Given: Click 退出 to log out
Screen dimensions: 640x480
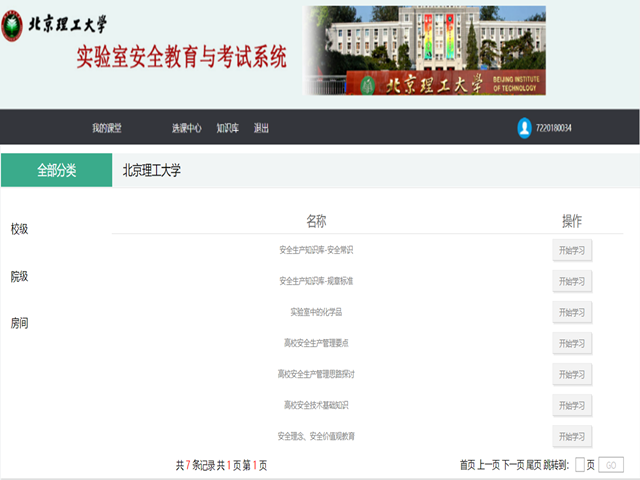Looking at the screenshot, I should coord(261,128).
